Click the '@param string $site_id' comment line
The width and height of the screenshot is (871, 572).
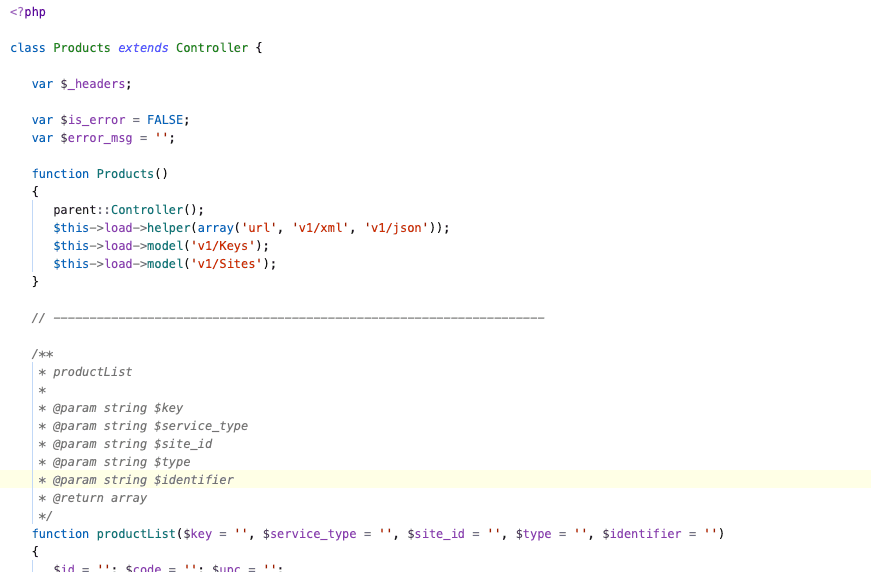[125, 444]
